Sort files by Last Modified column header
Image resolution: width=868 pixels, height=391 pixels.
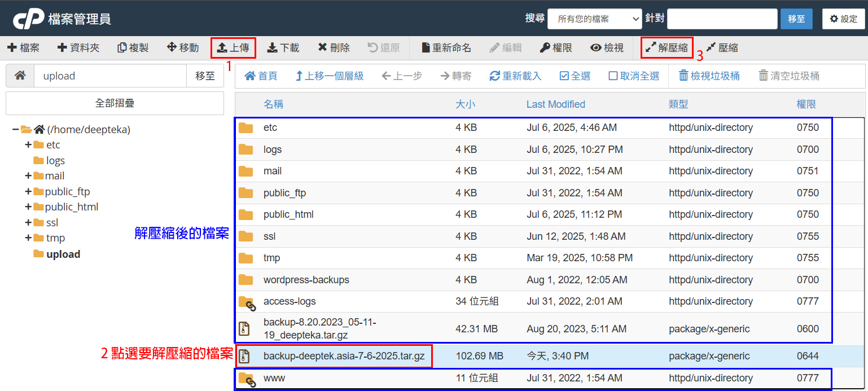(x=555, y=104)
